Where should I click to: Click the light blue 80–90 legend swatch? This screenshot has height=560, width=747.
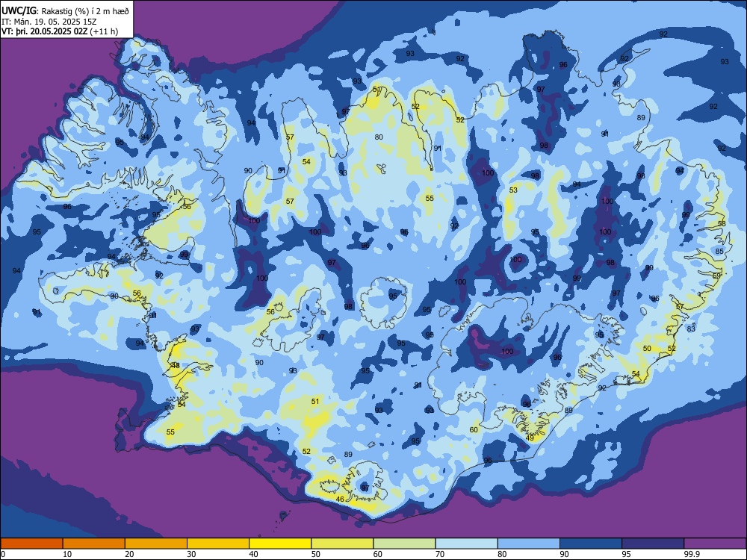click(x=529, y=544)
